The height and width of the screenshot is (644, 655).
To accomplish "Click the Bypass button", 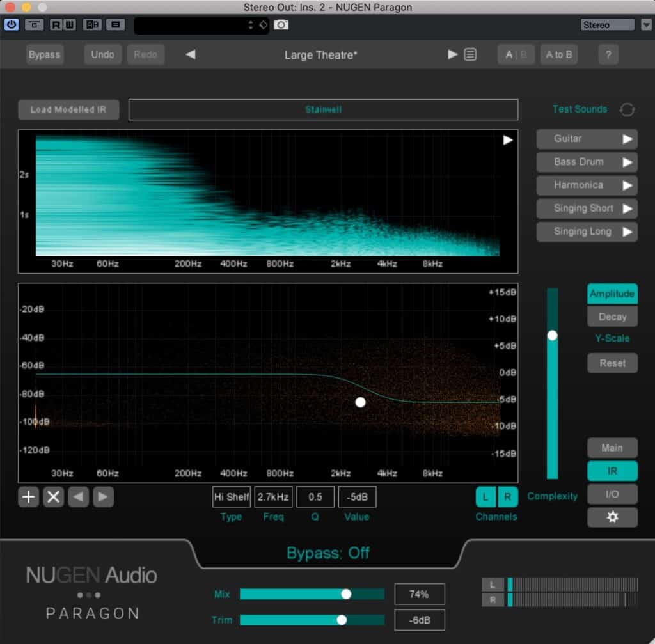I will coord(44,55).
